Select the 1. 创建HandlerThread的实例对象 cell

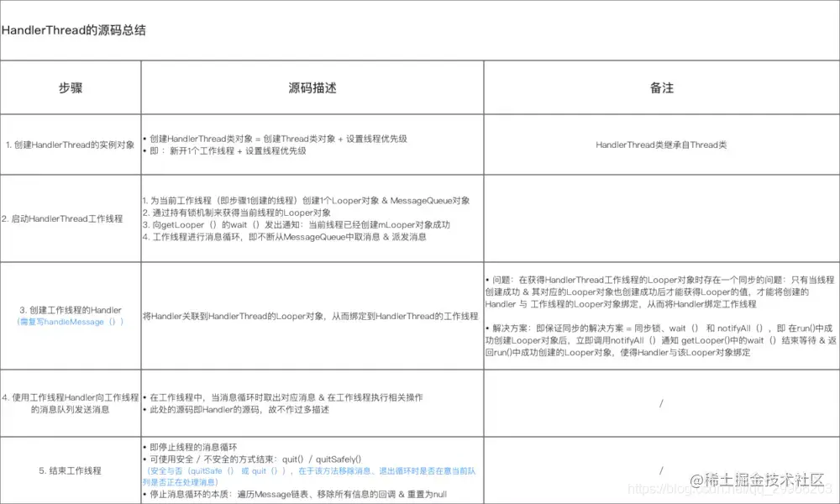pyautogui.click(x=71, y=144)
